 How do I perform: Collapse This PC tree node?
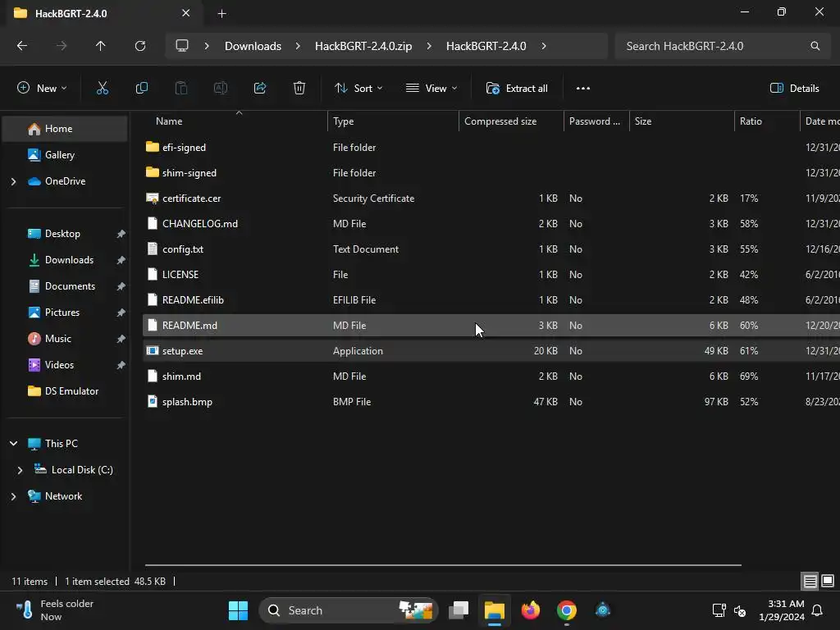click(x=13, y=444)
